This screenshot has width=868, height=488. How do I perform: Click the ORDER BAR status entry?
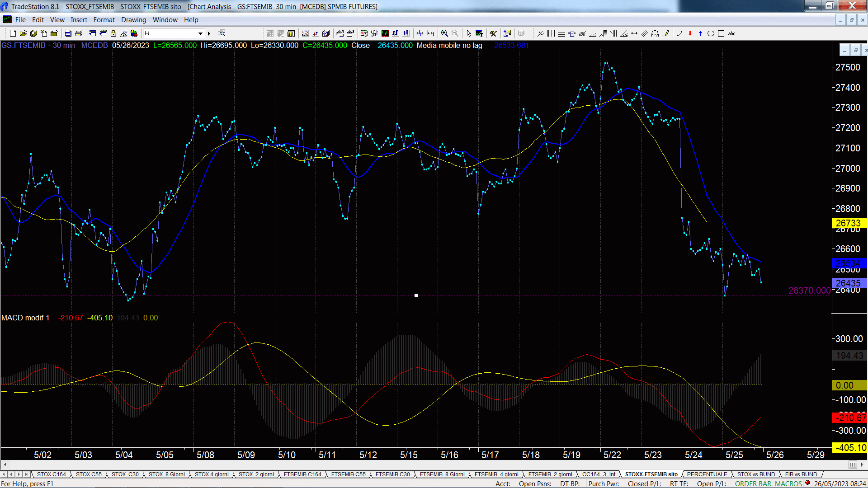(x=753, y=484)
